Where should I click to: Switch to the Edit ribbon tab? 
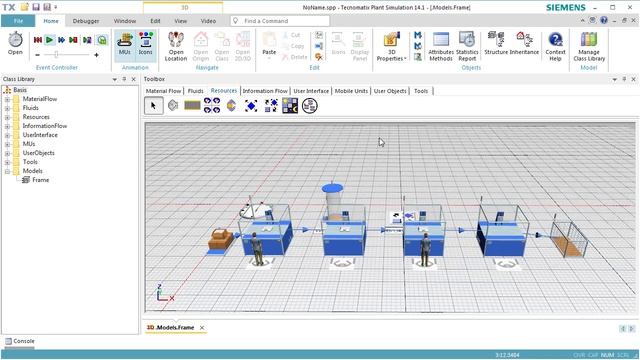tap(155, 21)
